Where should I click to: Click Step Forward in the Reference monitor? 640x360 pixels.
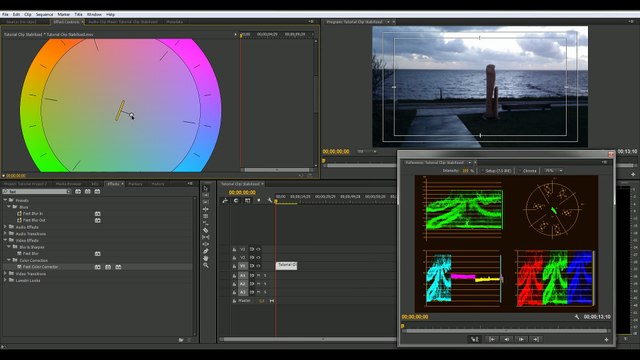pos(521,339)
